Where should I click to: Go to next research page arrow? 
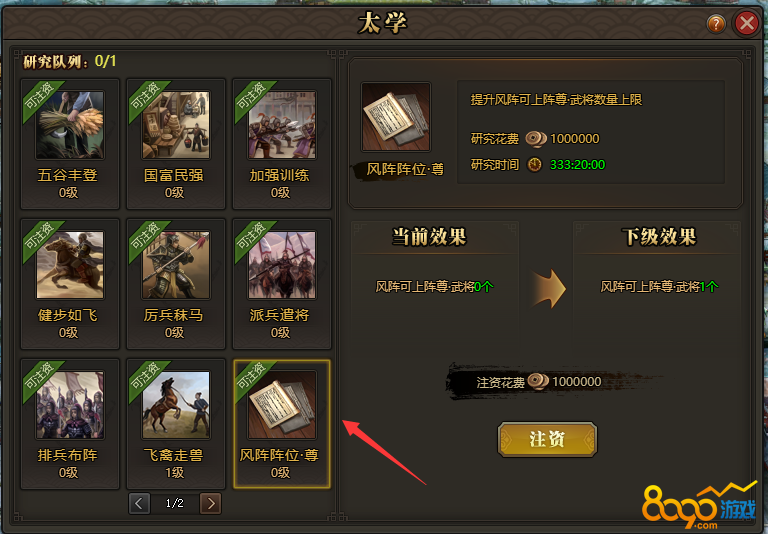[211, 503]
